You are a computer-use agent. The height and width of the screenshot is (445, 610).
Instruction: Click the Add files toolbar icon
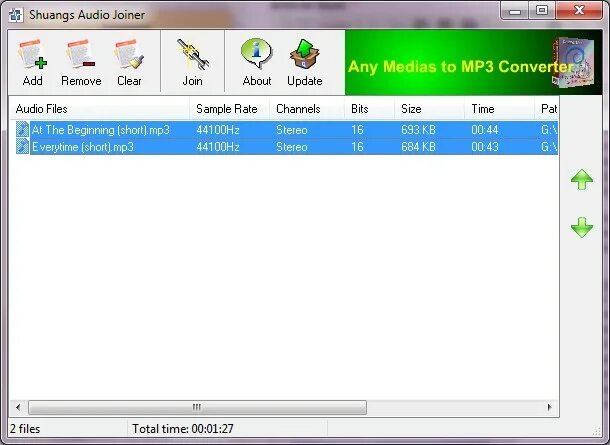32,62
